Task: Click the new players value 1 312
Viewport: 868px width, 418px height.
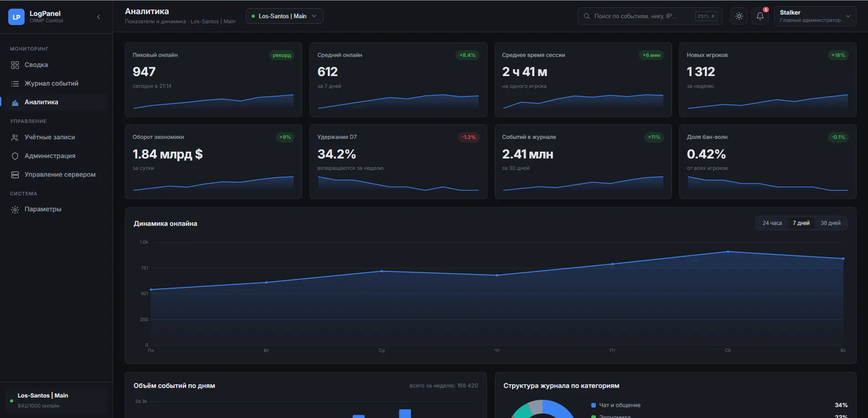Action: 701,72
